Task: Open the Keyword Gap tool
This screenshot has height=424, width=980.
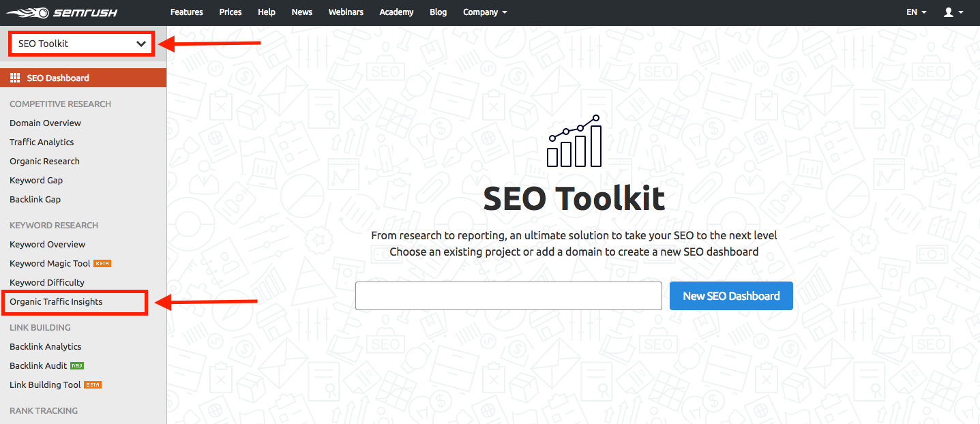Action: (x=36, y=180)
